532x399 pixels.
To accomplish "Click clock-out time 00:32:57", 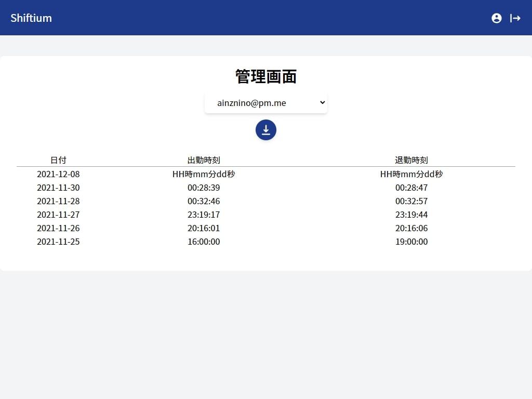I will 411,201.
